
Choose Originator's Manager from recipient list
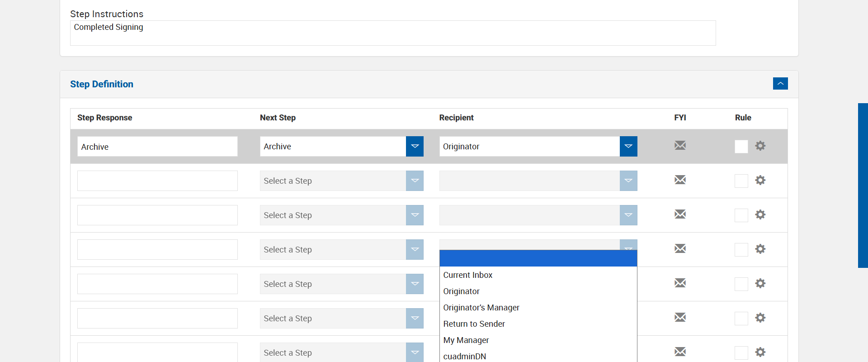click(x=481, y=308)
